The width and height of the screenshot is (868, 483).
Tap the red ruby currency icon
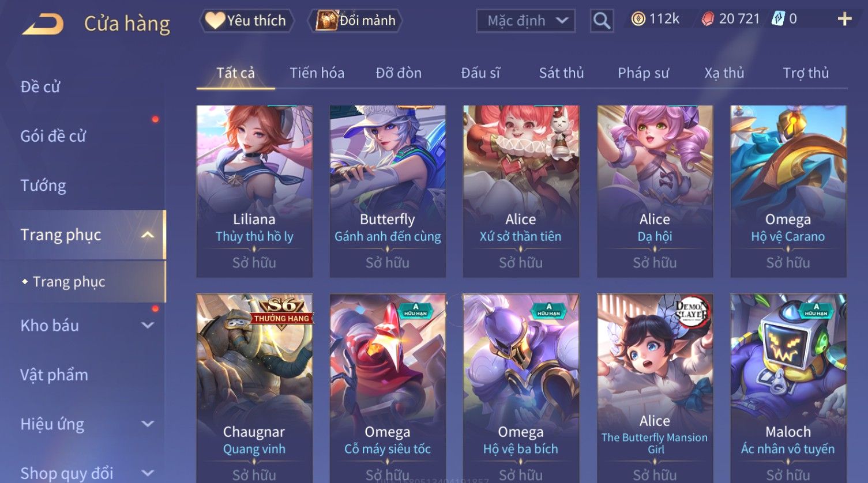point(708,20)
